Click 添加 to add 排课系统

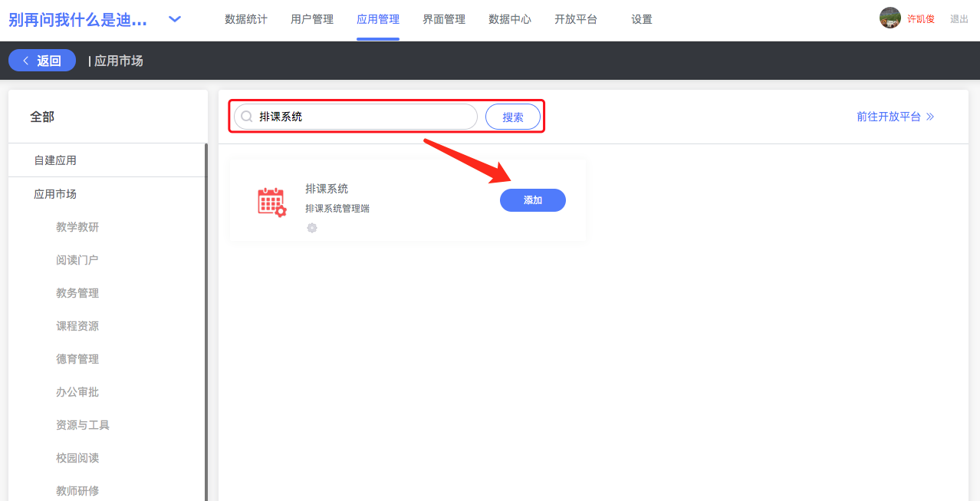point(533,200)
